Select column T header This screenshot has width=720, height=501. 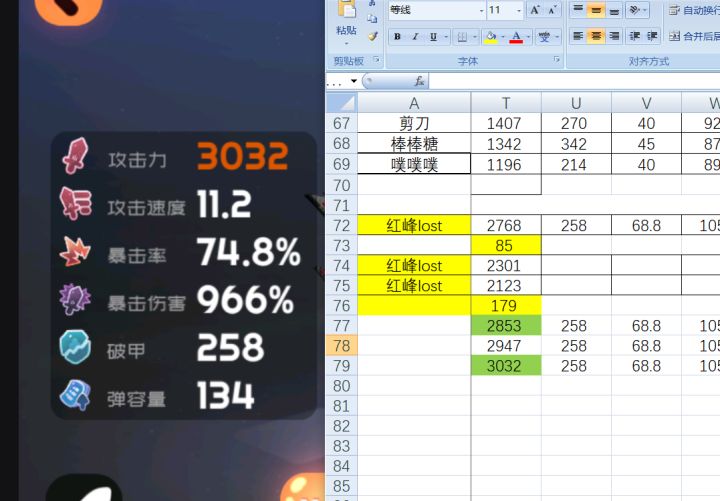coord(506,103)
